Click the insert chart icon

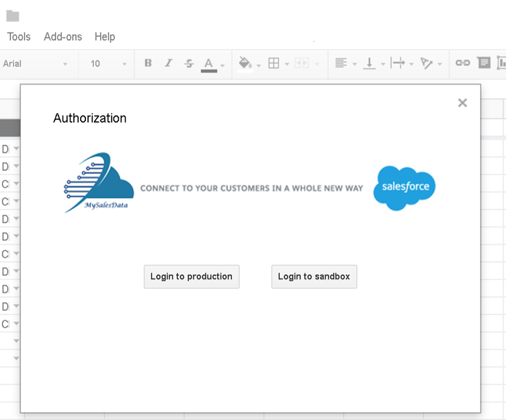[x=501, y=62]
